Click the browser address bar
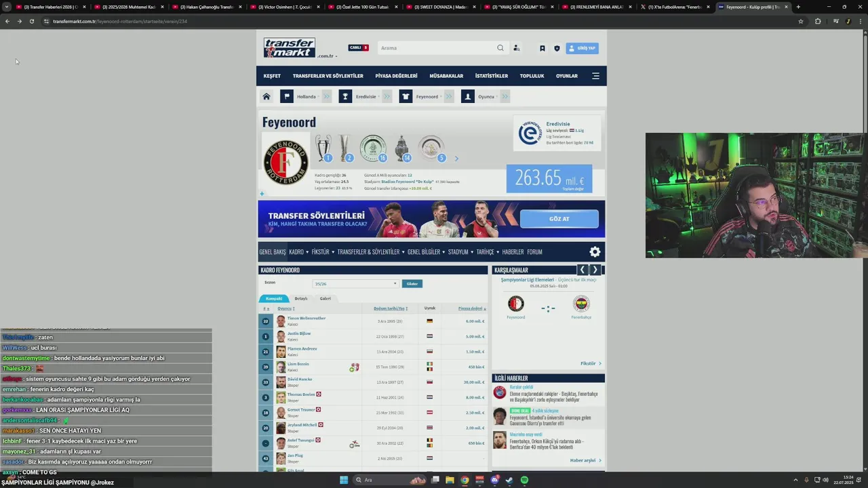The image size is (868, 488). click(x=420, y=21)
